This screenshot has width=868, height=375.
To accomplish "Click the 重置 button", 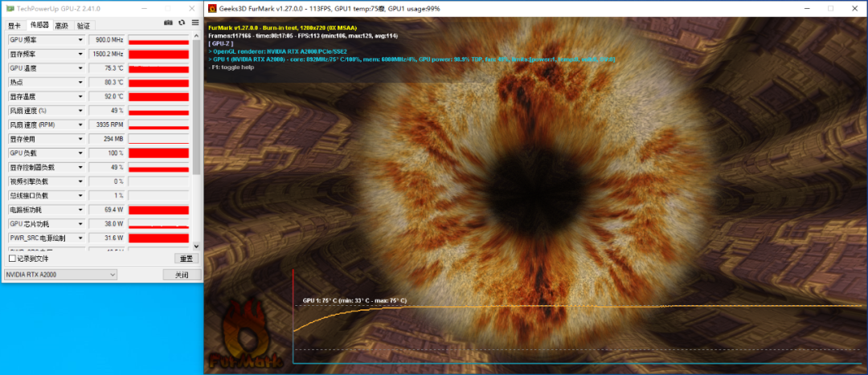I will pyautogui.click(x=186, y=259).
